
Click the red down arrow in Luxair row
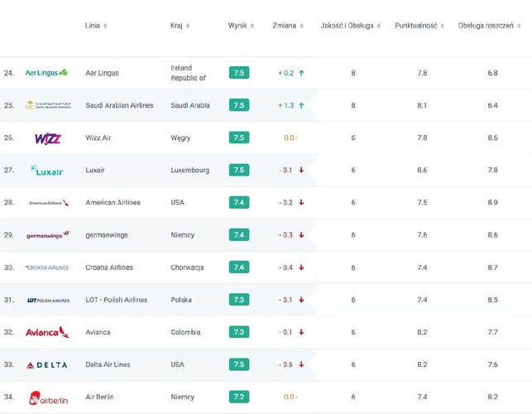(x=301, y=170)
